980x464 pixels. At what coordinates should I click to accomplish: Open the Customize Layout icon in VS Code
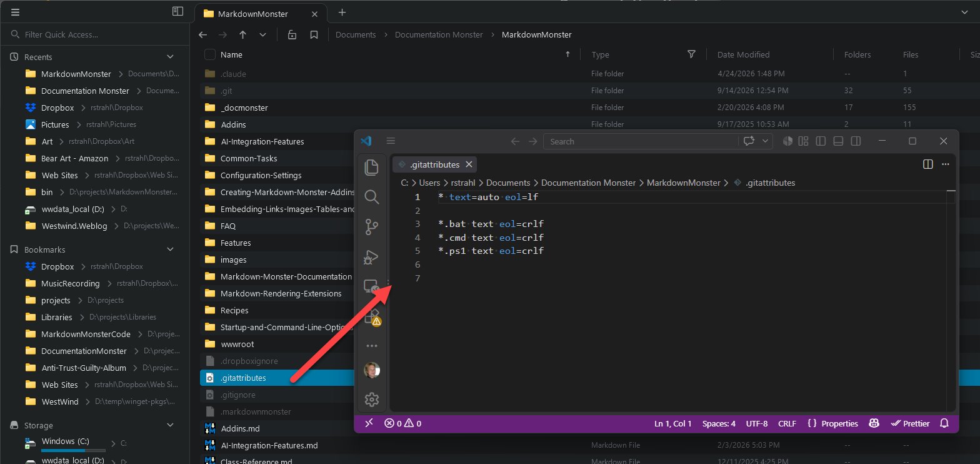coord(804,141)
